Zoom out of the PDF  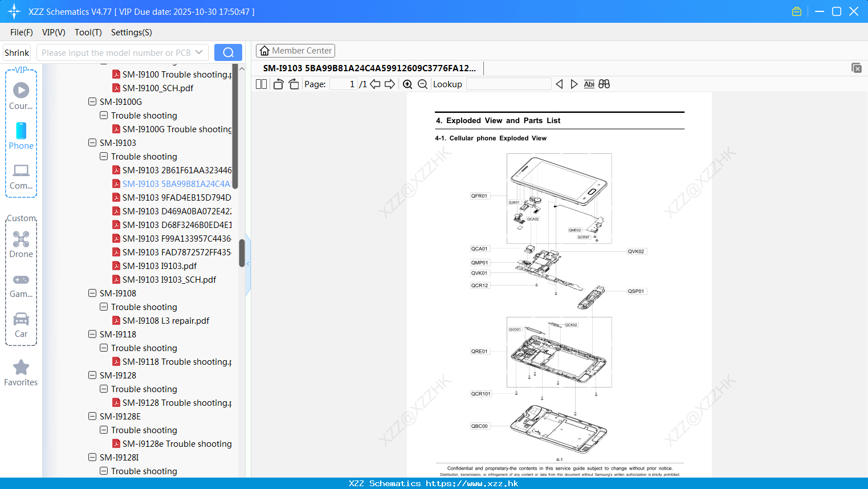[422, 84]
